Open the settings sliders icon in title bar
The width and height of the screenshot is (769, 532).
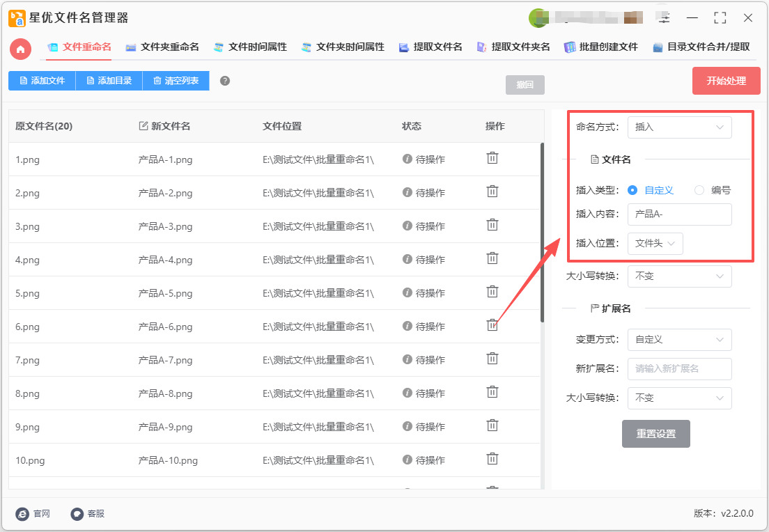(x=665, y=18)
